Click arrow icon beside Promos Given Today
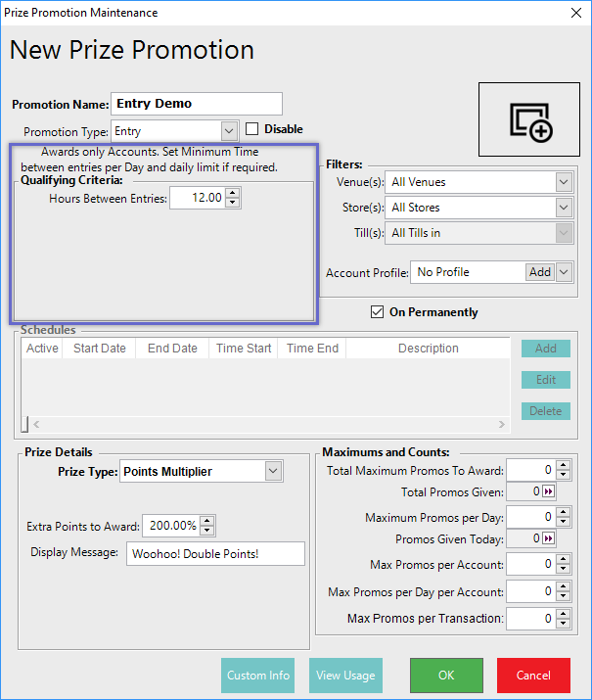Screen dimensions: 592x700 point(549,538)
